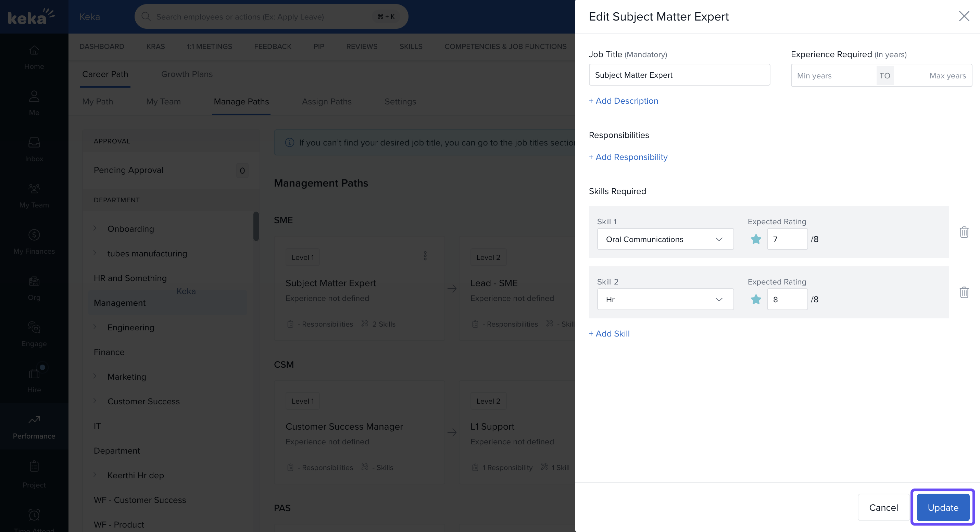The width and height of the screenshot is (980, 532).
Task: Click the Update button
Action: tap(943, 507)
